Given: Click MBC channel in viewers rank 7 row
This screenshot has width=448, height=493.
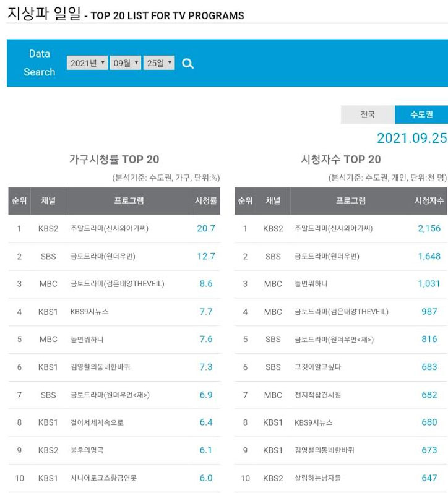Looking at the screenshot, I should (x=273, y=395).
